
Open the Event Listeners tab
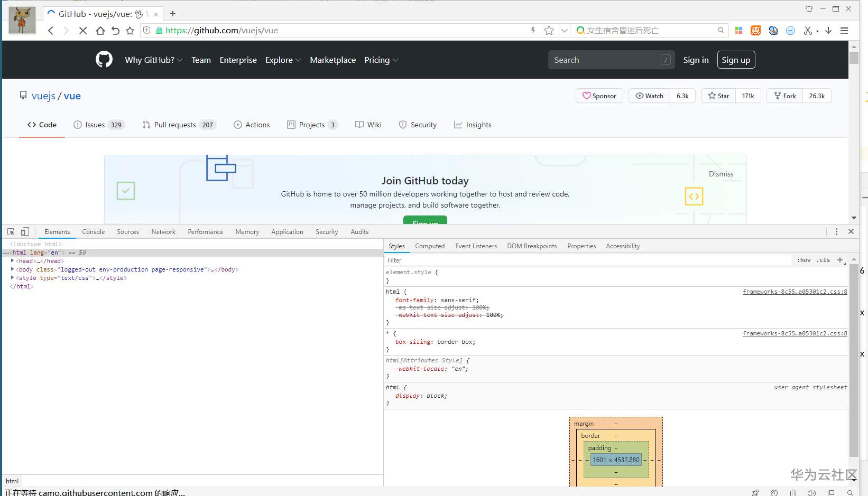tap(476, 246)
